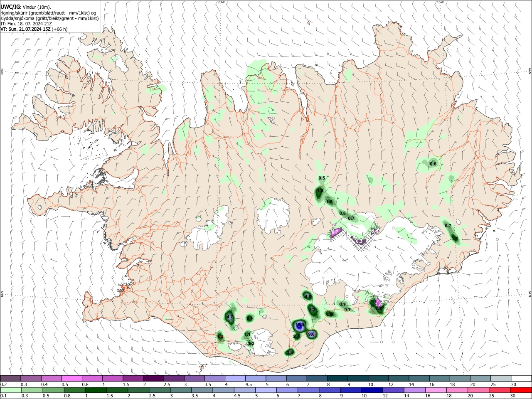Click the 3.2 precipitation value label
This screenshot has width=532, height=399.
[313, 310]
